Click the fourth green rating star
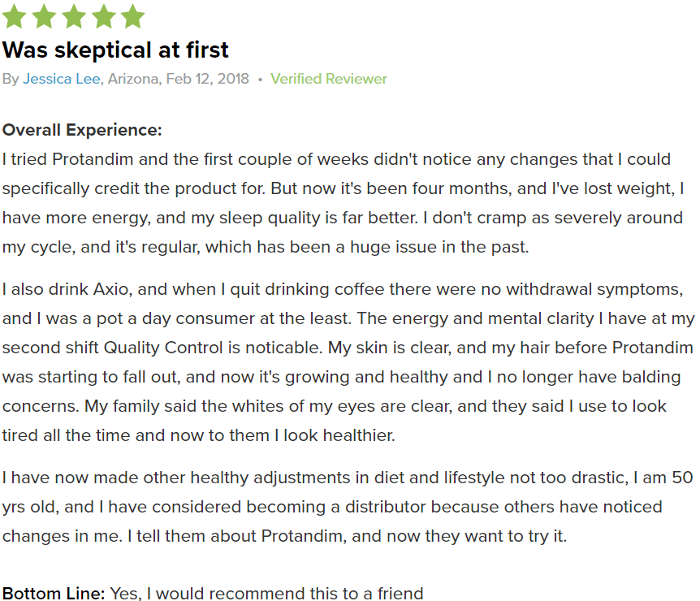This screenshot has height=601, width=700. pyautogui.click(x=103, y=16)
